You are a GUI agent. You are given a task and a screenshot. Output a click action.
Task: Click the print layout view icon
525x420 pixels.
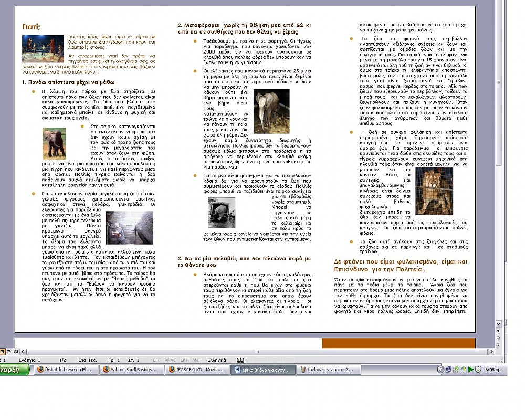click(x=3, y=352)
